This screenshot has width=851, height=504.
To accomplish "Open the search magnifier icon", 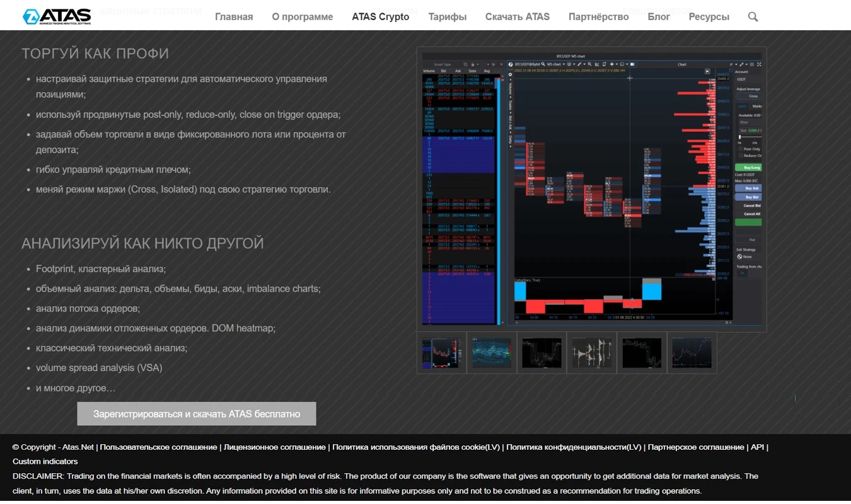I will coord(753,16).
